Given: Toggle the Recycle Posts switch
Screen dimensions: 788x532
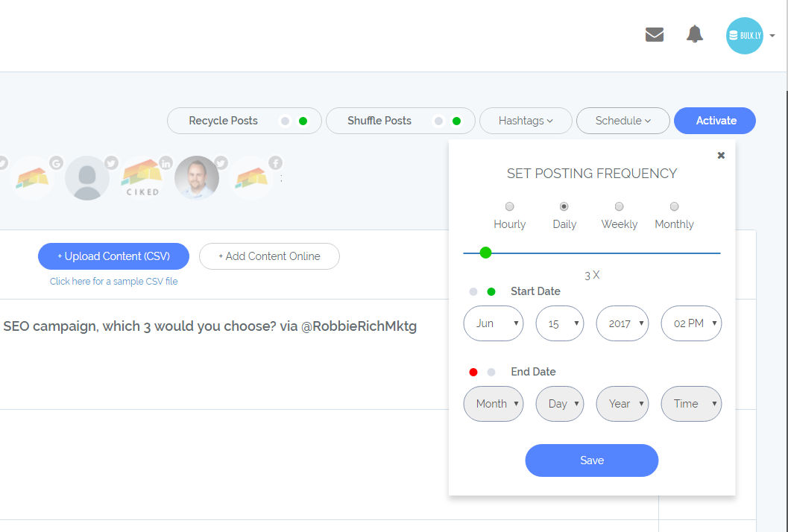Looking at the screenshot, I should [294, 121].
